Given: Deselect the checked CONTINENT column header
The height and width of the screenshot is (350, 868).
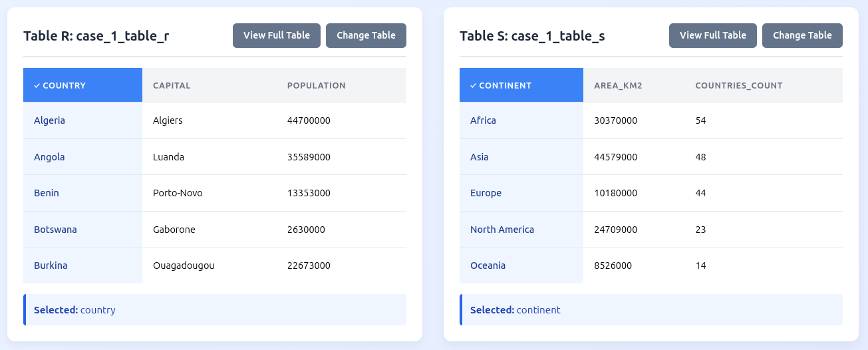Looking at the screenshot, I should tap(521, 85).
